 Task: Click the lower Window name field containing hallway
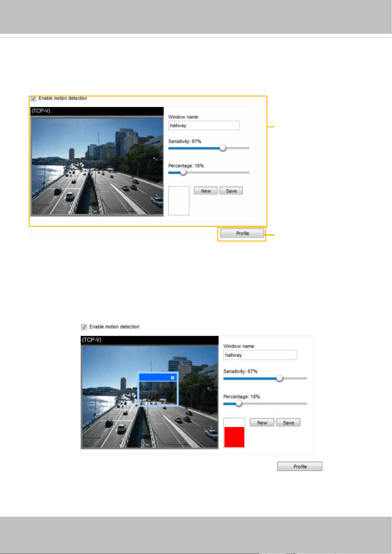260,355
